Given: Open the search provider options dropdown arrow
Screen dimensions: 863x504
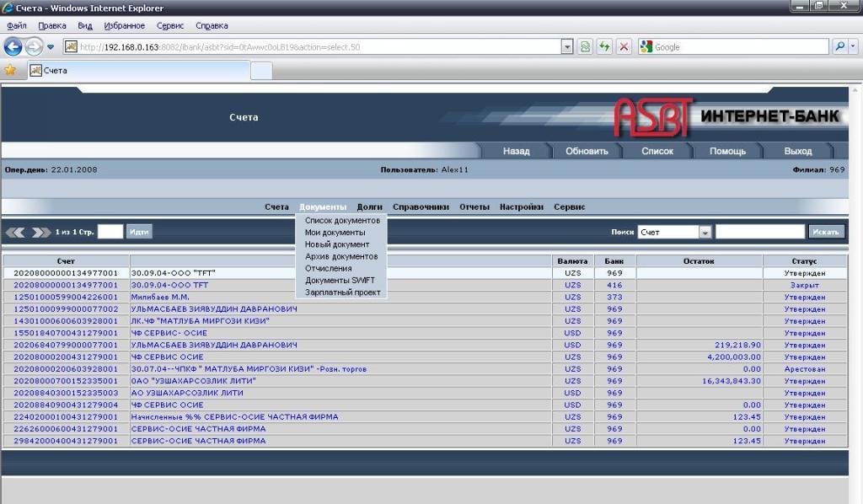Looking at the screenshot, I should pos(854,47).
